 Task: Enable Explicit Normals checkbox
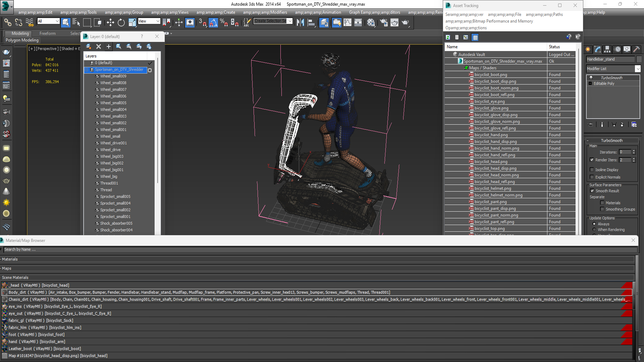tap(592, 177)
